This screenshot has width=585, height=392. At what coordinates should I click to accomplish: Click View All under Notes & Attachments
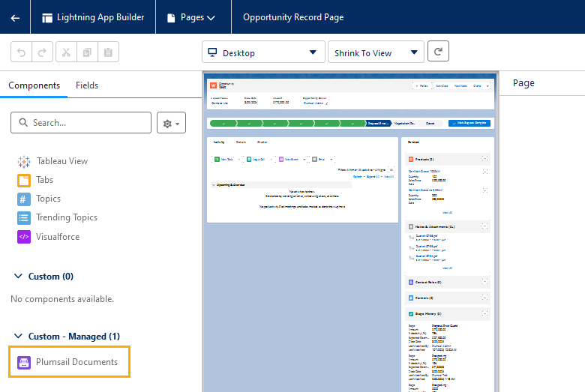coord(447,268)
